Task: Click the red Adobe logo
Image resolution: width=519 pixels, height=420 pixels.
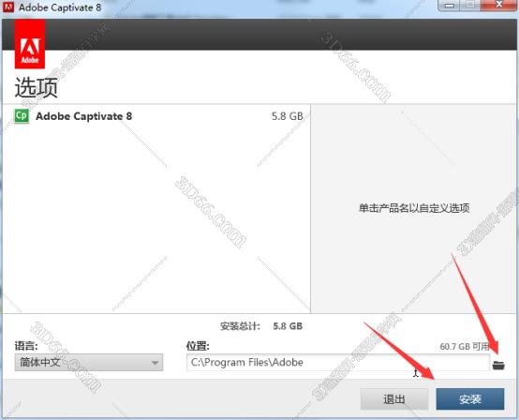Action: click(x=30, y=44)
